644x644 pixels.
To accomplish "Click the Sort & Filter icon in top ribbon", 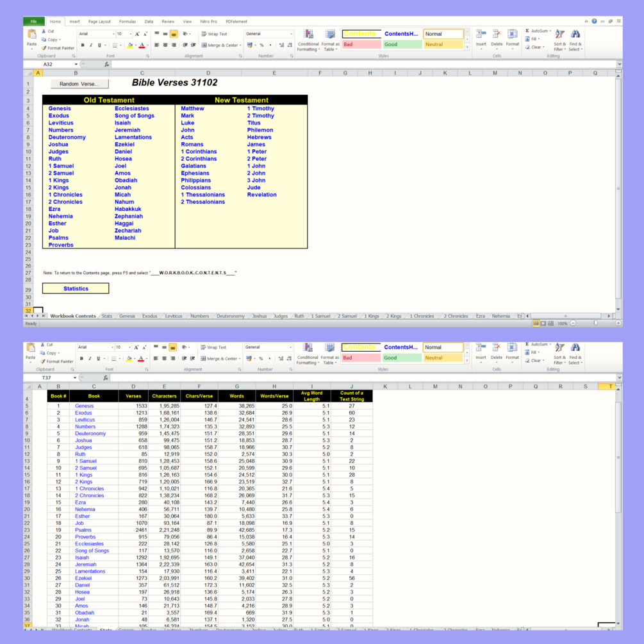I will [559, 40].
